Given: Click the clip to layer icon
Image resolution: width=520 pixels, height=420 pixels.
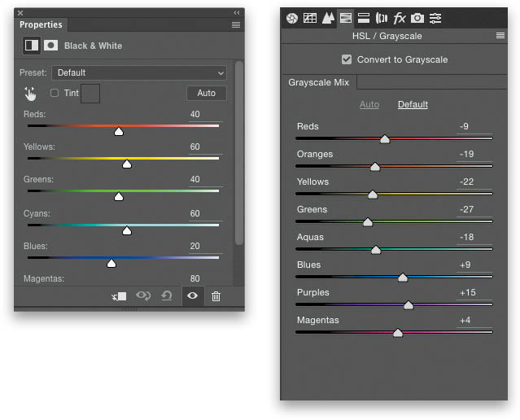Looking at the screenshot, I should point(119,296).
